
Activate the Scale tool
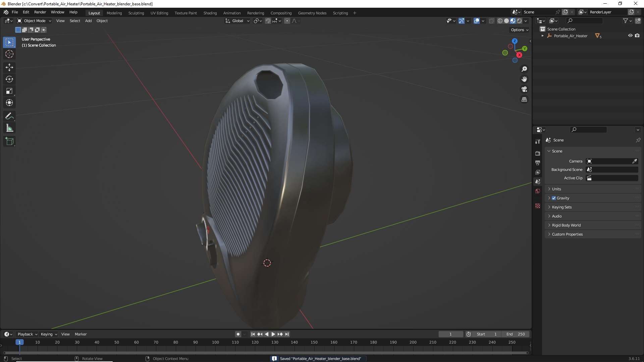point(9,91)
